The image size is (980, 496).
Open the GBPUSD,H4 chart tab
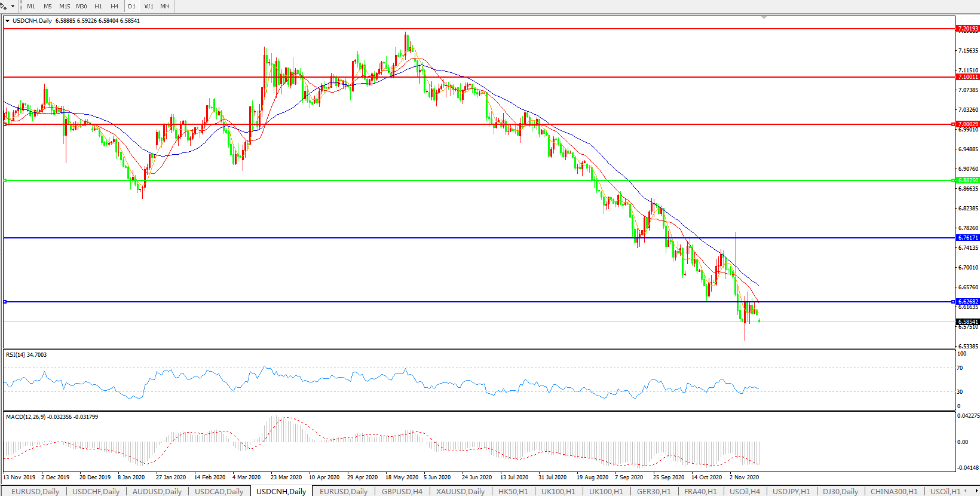click(x=402, y=491)
